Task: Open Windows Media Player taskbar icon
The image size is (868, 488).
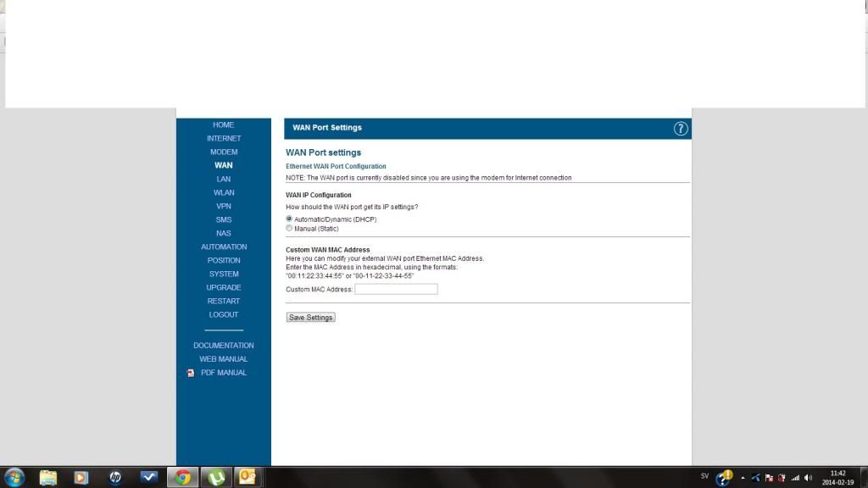Action: (81, 477)
